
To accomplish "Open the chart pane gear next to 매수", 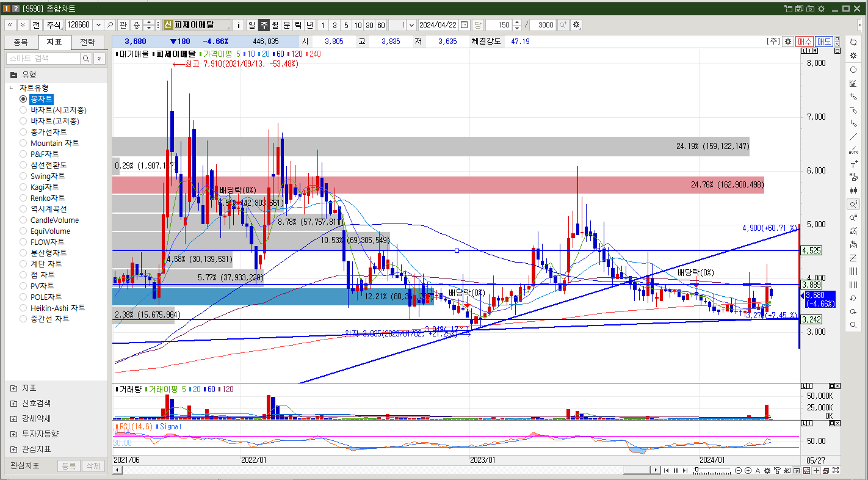I will tap(788, 42).
